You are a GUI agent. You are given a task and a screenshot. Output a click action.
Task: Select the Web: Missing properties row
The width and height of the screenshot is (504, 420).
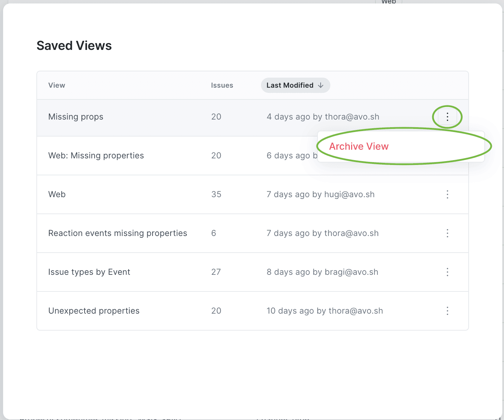tap(96, 156)
